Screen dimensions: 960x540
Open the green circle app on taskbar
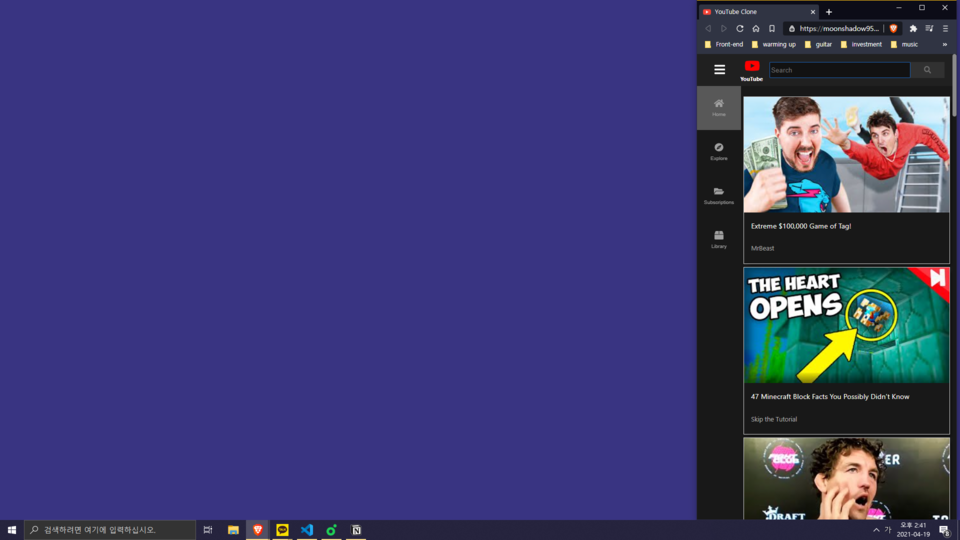(331, 530)
